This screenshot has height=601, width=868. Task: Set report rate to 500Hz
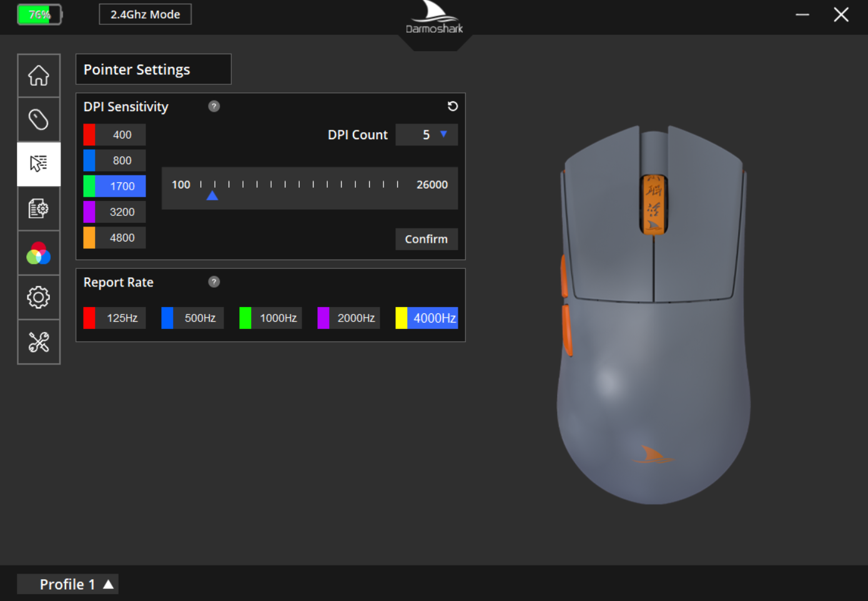(x=192, y=318)
